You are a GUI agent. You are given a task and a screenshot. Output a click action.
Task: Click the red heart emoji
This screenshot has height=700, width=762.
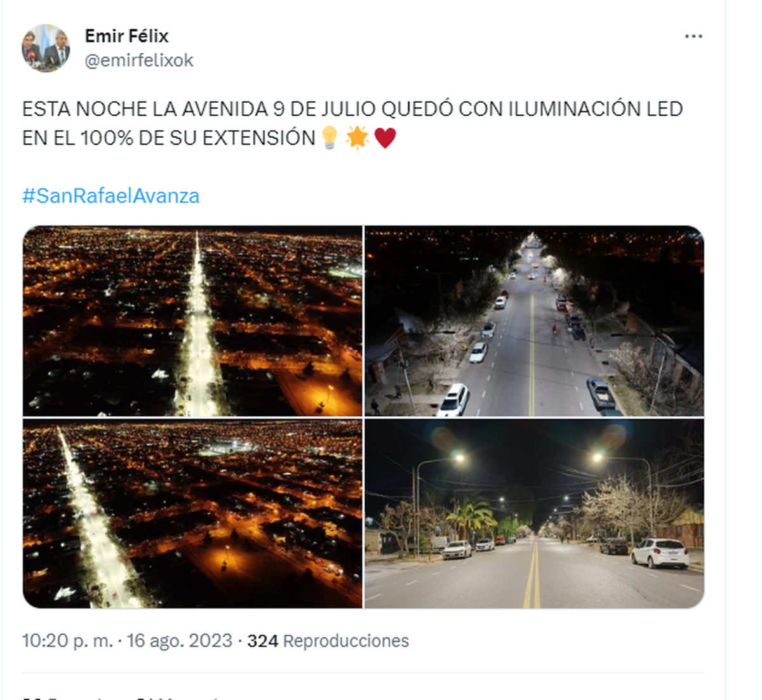pyautogui.click(x=385, y=138)
